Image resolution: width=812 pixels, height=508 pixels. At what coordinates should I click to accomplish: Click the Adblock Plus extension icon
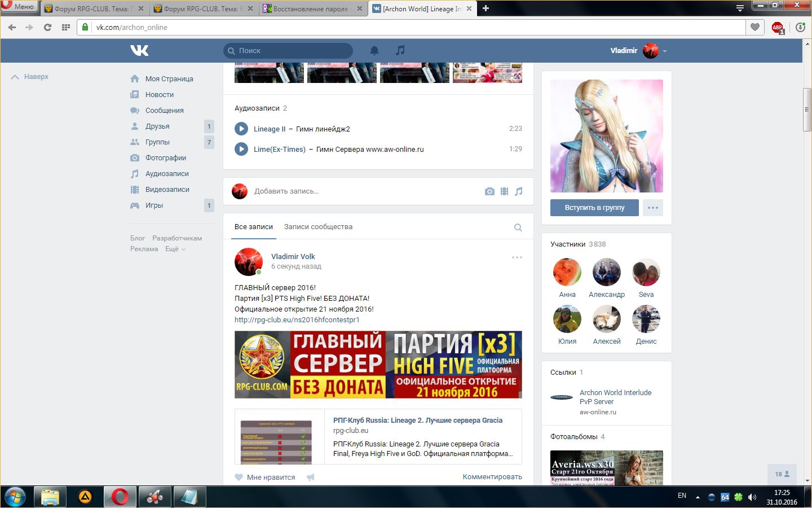click(x=778, y=27)
